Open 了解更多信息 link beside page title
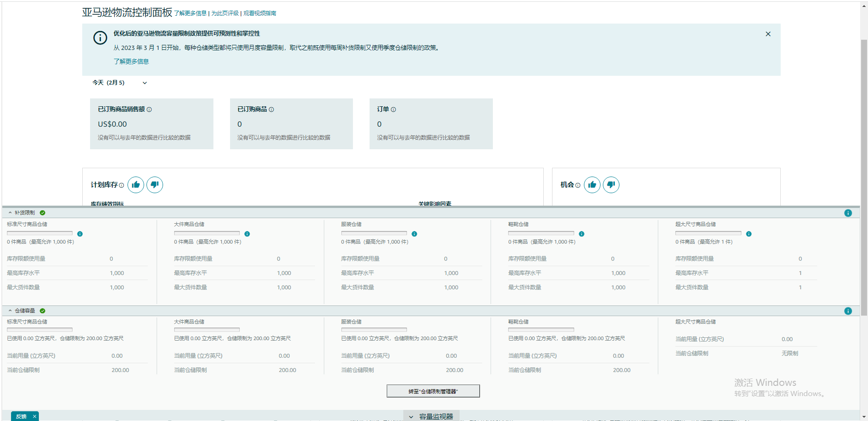Screen dimensions: 868x421 pyautogui.click(x=190, y=13)
